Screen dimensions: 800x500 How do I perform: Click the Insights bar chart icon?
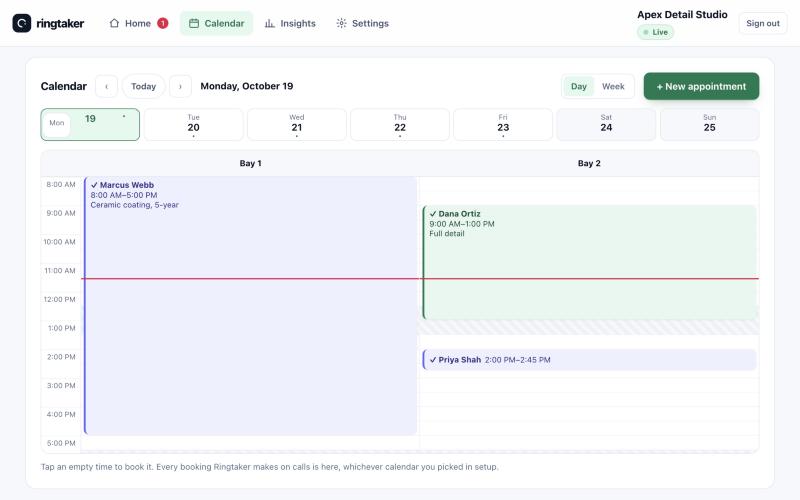(x=269, y=23)
